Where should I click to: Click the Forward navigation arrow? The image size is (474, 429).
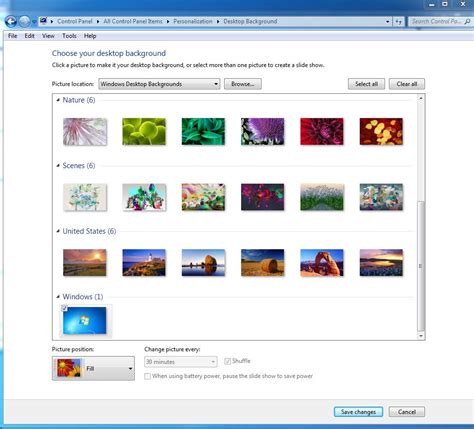(x=24, y=22)
